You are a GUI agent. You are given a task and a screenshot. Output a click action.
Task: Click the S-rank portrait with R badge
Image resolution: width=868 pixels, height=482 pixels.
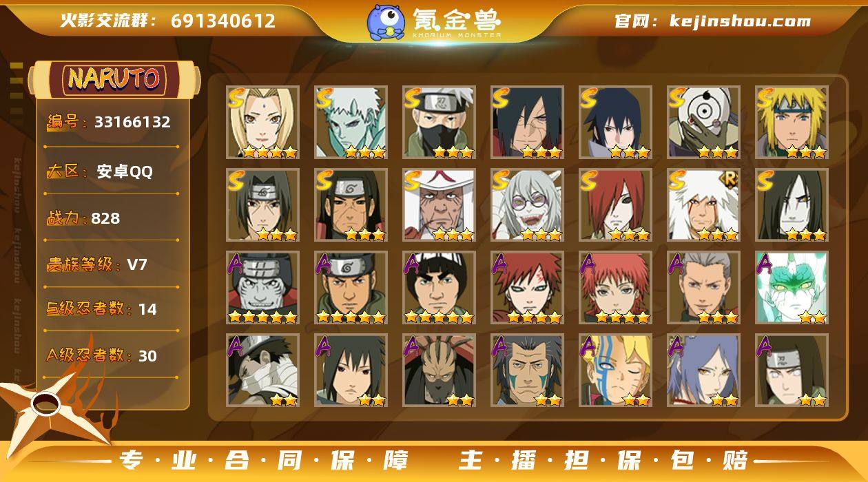pyautogui.click(x=703, y=205)
